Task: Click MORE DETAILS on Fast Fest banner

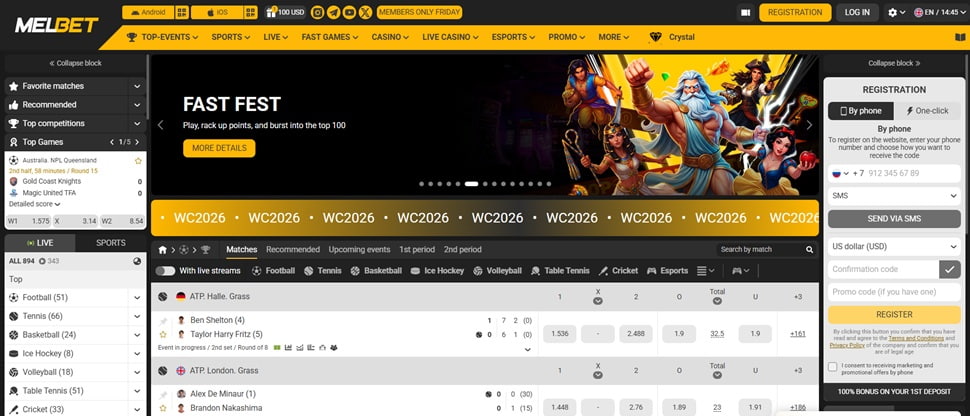Action: tap(219, 148)
